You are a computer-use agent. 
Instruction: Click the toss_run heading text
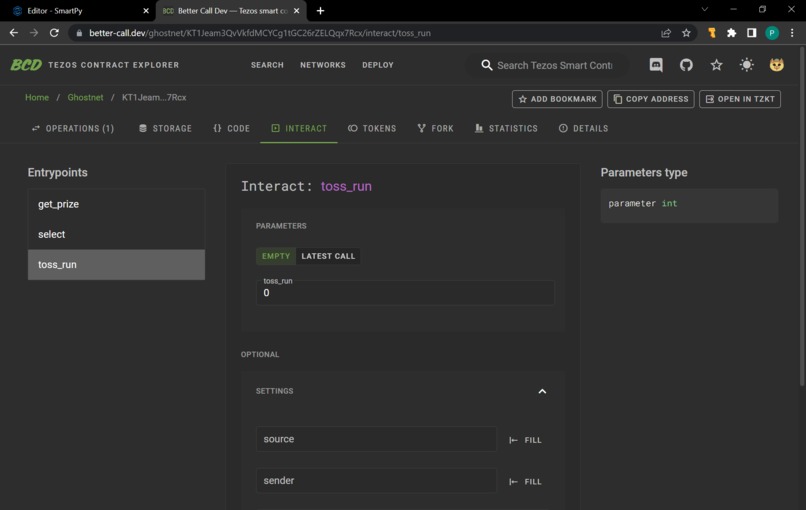346,186
